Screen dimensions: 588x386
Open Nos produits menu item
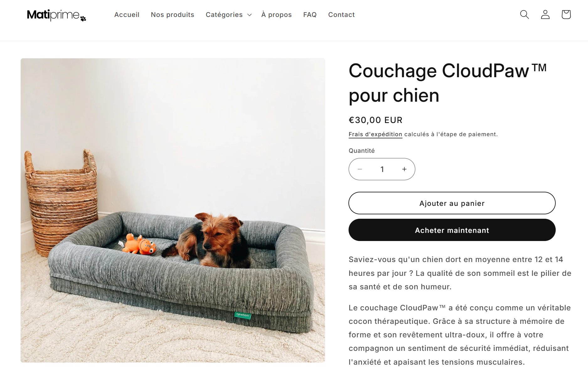coord(172,15)
